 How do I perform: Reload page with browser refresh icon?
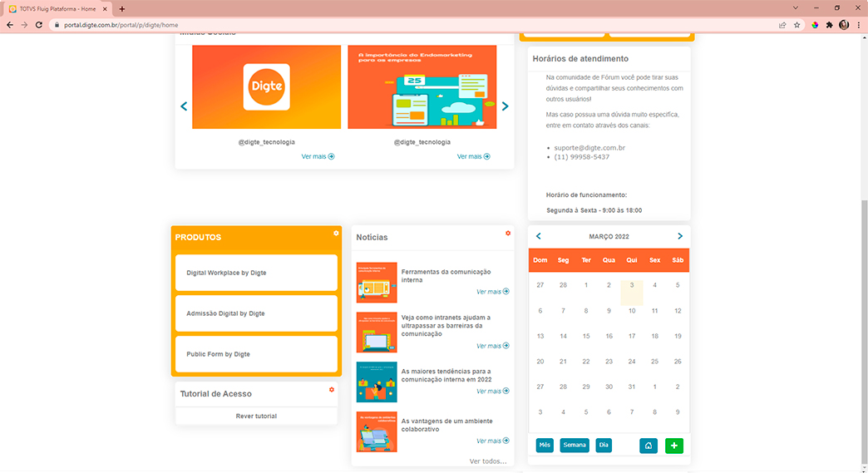coord(38,25)
